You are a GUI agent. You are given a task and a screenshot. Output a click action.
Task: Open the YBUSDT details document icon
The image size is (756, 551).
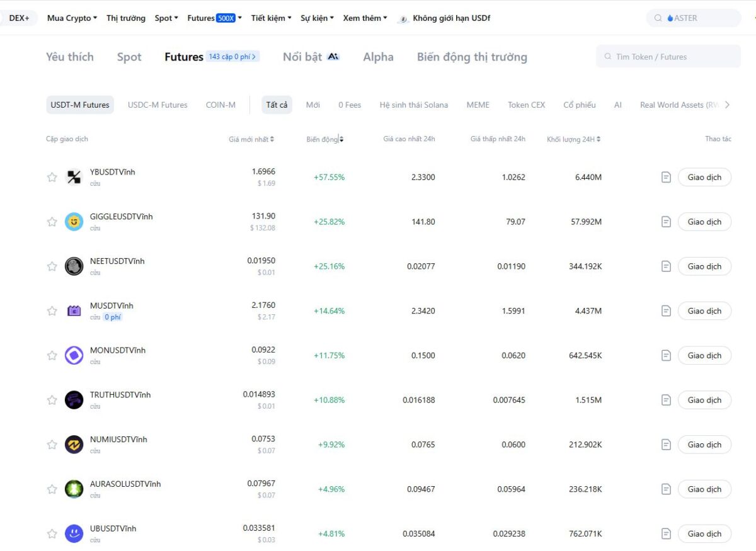coord(666,178)
